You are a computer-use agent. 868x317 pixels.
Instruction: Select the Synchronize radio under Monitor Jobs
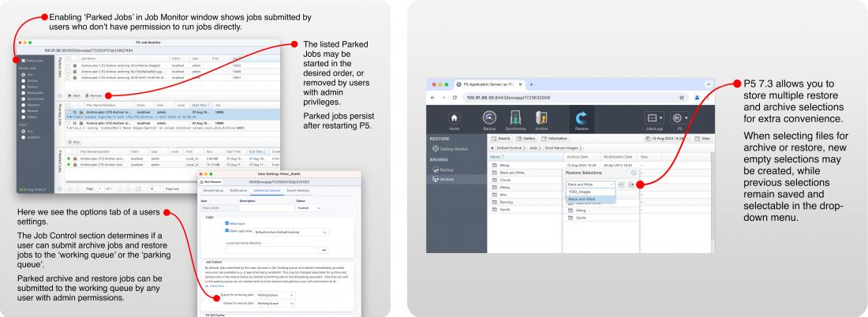point(23,99)
